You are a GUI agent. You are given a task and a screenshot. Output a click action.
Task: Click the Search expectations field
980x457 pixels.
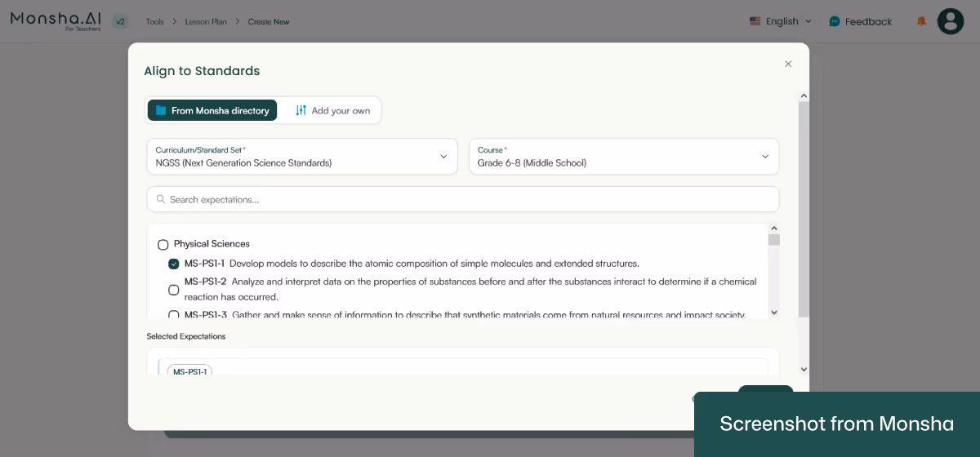pyautogui.click(x=463, y=199)
